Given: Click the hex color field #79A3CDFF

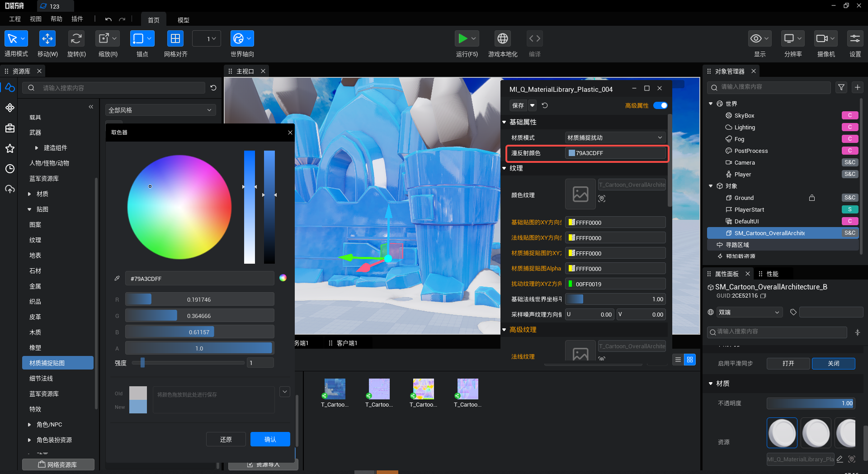Looking at the screenshot, I should pos(199,278).
